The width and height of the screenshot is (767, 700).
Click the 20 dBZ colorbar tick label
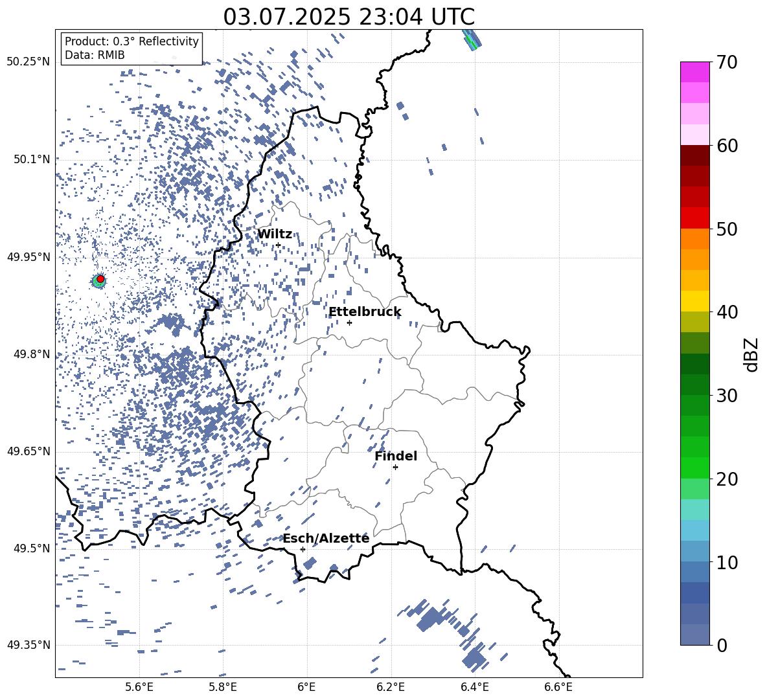727,479
